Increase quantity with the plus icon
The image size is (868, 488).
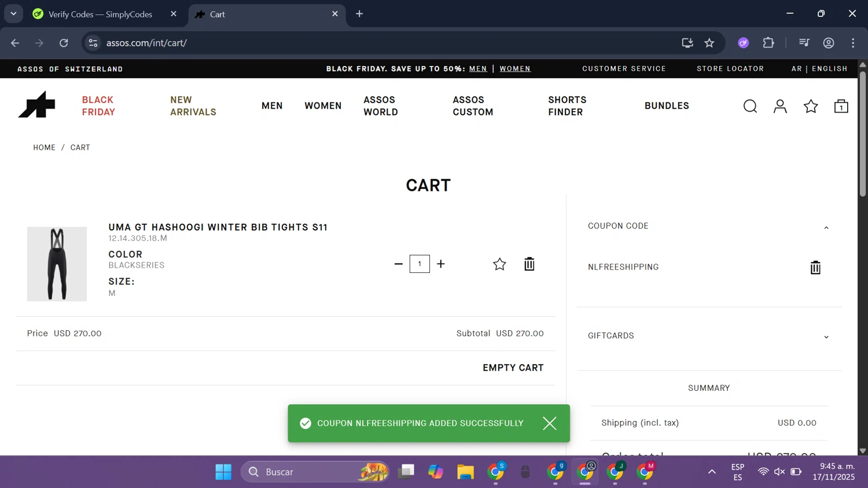coord(441,264)
